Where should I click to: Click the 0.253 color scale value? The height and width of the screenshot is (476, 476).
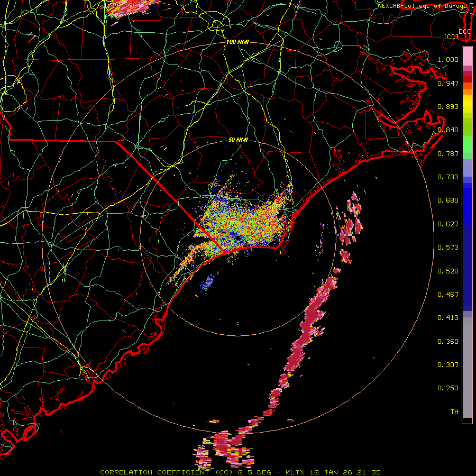tap(448, 388)
